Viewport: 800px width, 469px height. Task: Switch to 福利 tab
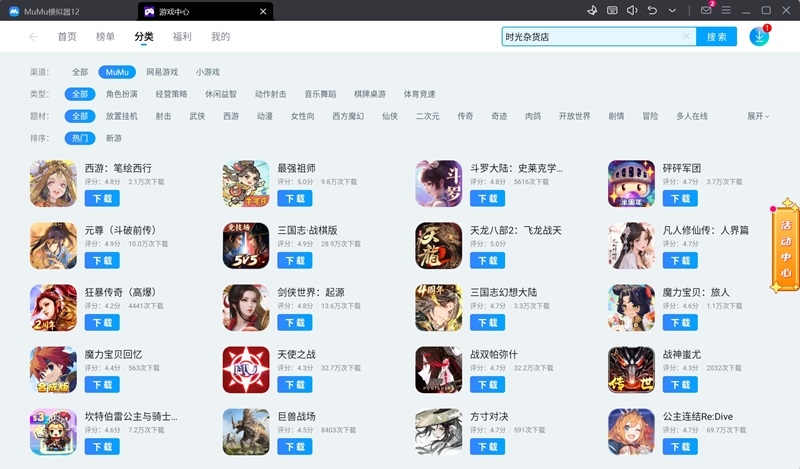[x=182, y=37]
